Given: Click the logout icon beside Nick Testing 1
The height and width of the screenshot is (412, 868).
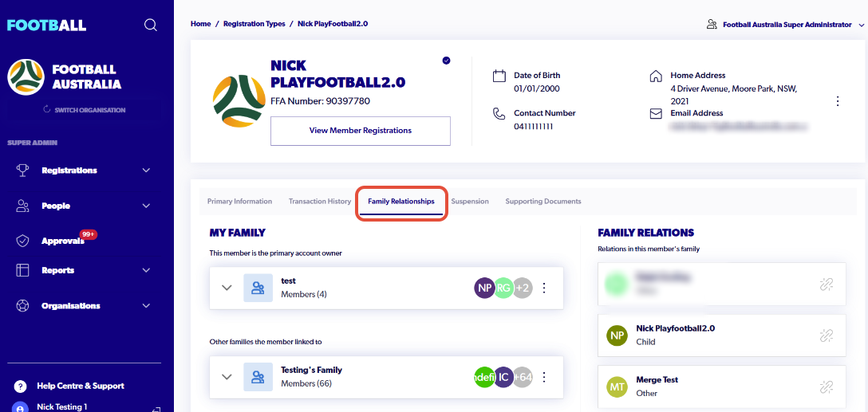Looking at the screenshot, I should point(156,410).
